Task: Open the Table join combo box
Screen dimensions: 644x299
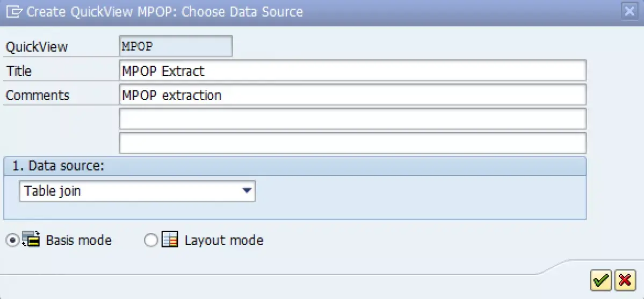Action: (137, 191)
